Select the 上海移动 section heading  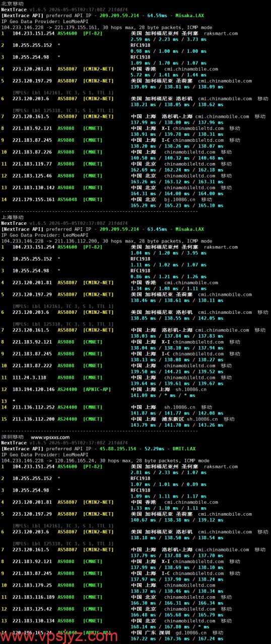coord(12,217)
